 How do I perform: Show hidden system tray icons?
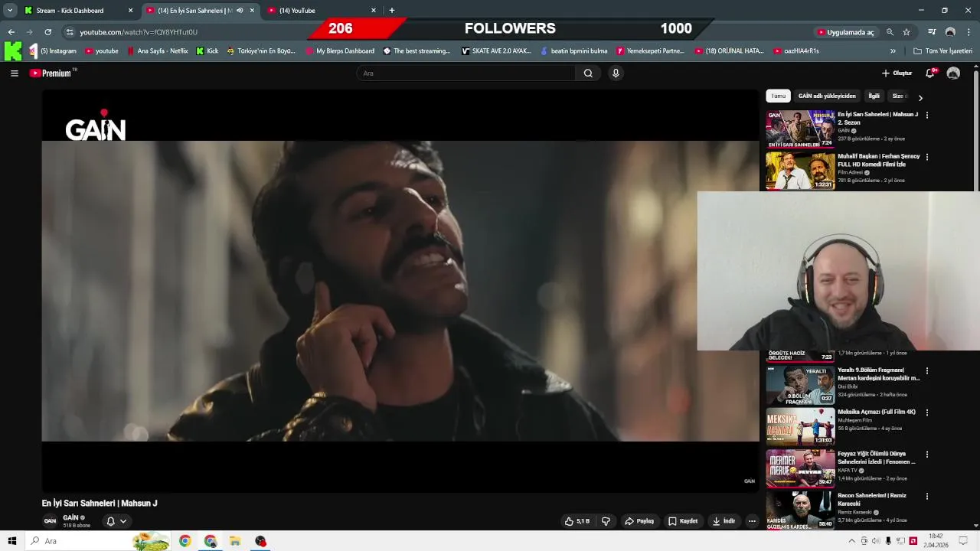click(851, 541)
